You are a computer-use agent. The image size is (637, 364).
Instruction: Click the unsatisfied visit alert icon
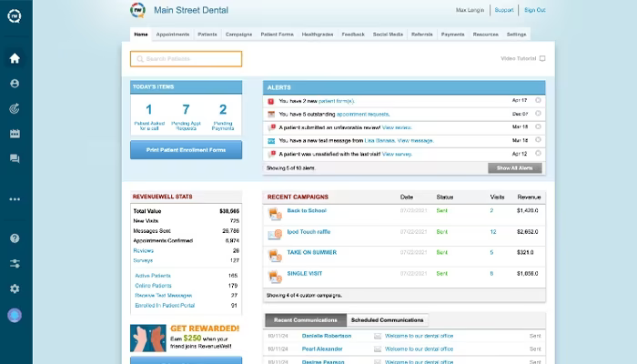coord(271,154)
